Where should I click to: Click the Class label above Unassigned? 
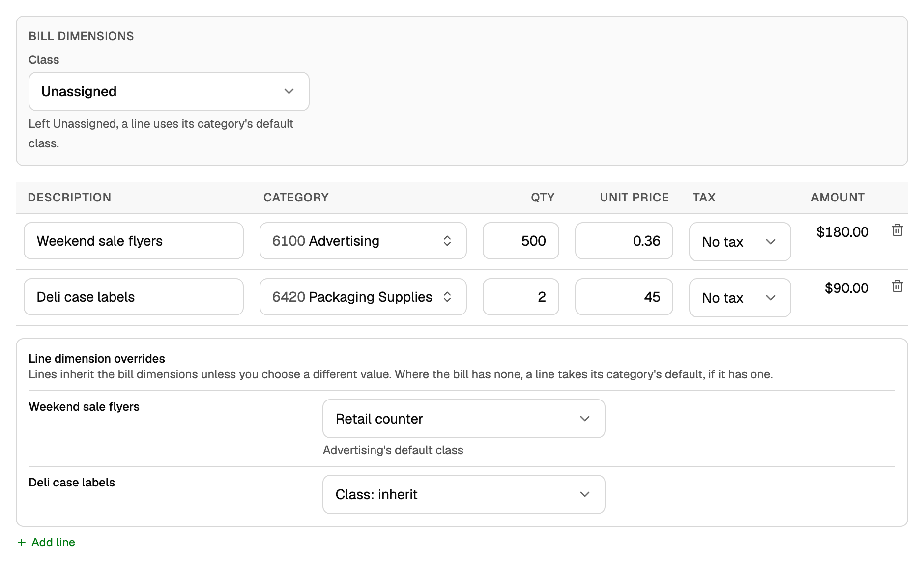pyautogui.click(x=44, y=60)
